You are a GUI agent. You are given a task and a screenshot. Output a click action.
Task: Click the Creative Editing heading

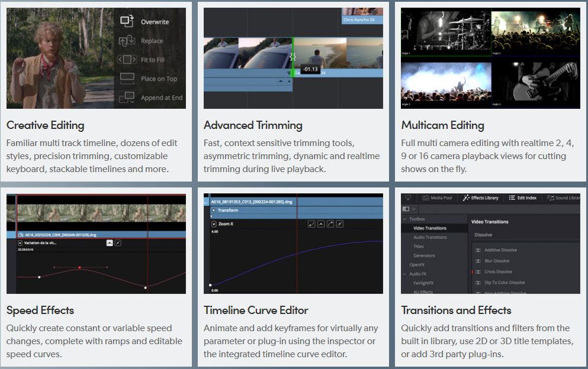point(46,125)
